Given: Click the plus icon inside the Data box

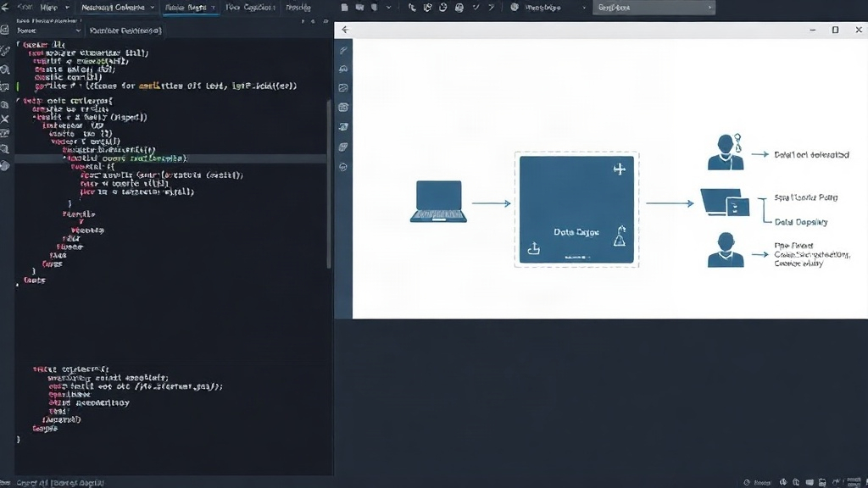Looking at the screenshot, I should 620,169.
